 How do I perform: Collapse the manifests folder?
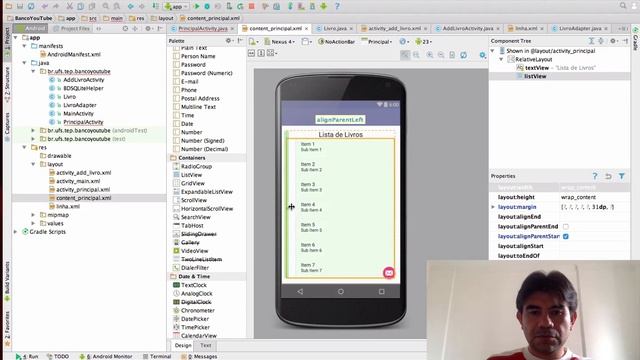(x=24, y=46)
